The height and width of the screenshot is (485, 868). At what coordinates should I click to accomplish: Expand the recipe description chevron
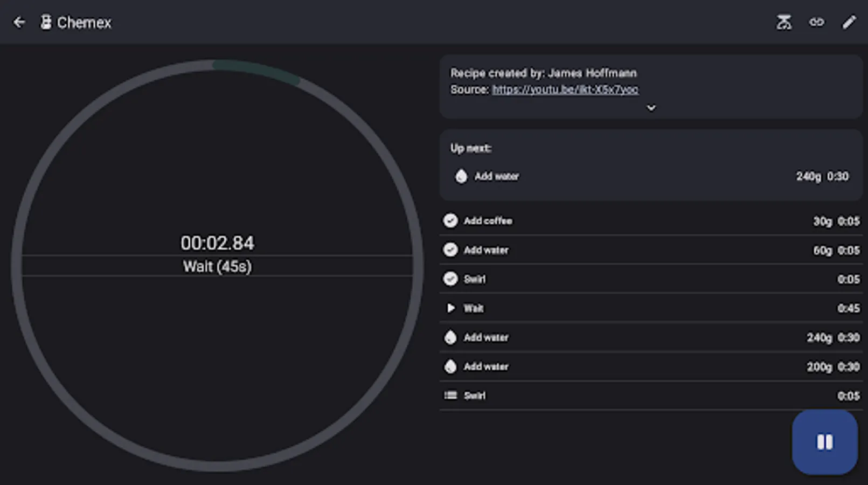[651, 108]
